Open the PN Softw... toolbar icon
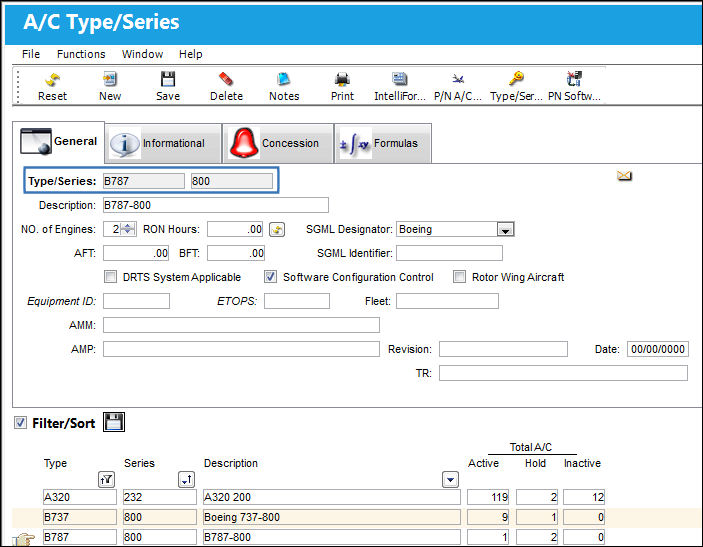The image size is (703, 547). point(574,78)
